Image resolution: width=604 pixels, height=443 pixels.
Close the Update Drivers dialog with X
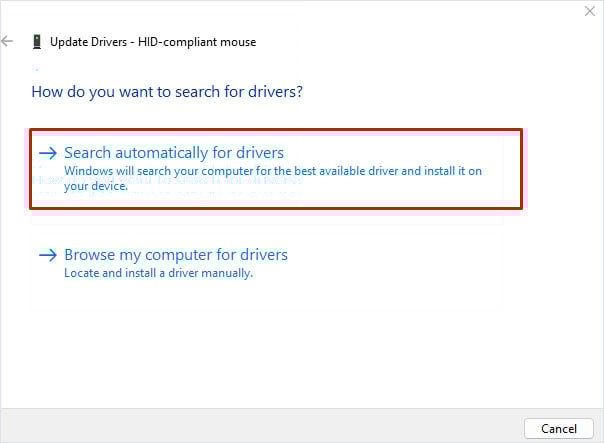pos(589,11)
